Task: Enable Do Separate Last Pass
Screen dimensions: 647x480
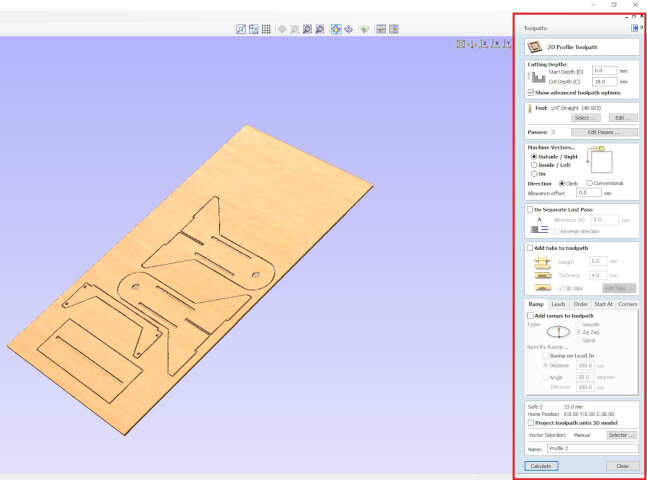Action: [x=530, y=210]
